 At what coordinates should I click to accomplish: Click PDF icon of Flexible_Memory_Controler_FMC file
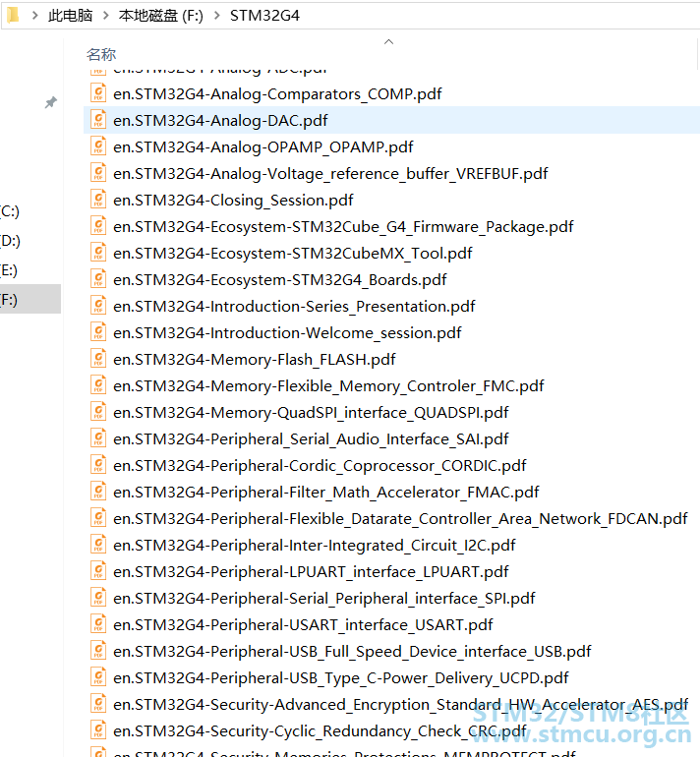click(98, 384)
